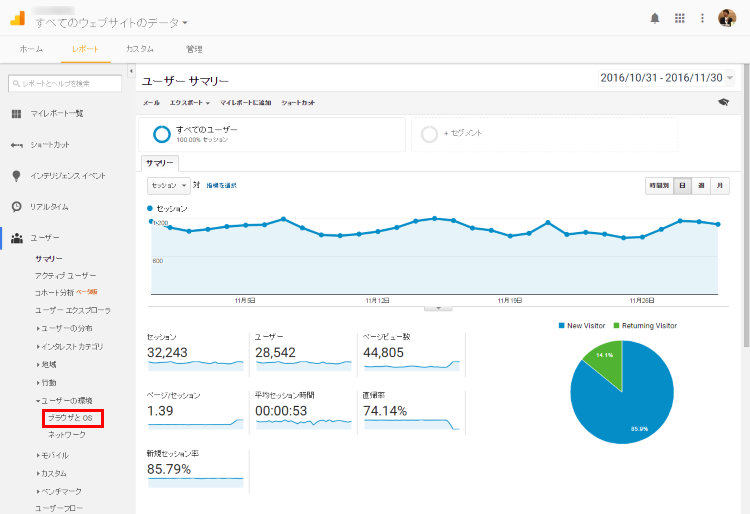The height and width of the screenshot is (514, 750).
Task: Select the レポート tab
Action: tap(86, 49)
